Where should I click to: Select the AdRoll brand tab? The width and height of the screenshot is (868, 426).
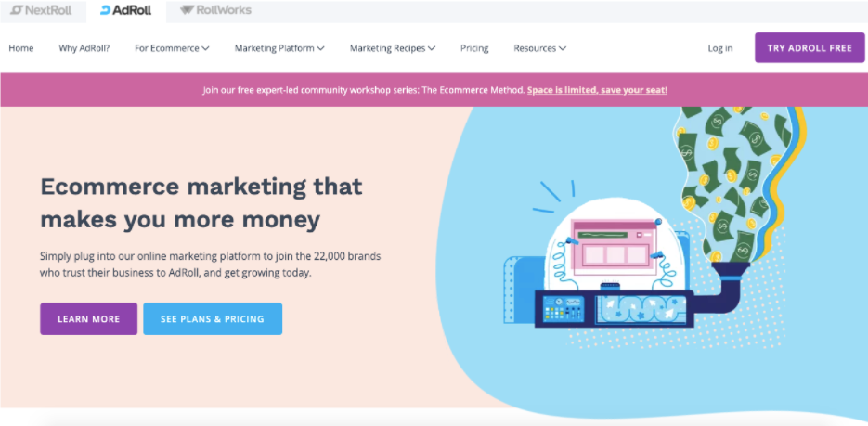(x=125, y=10)
